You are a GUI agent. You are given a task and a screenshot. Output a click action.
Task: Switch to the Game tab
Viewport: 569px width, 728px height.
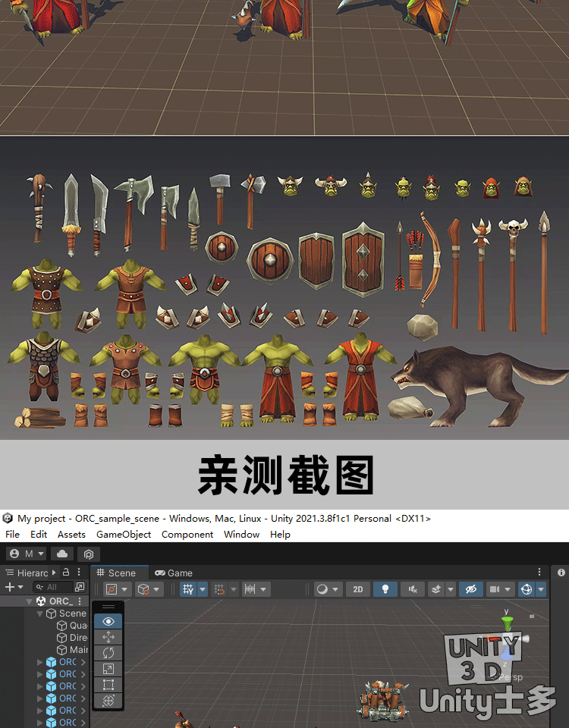174,573
